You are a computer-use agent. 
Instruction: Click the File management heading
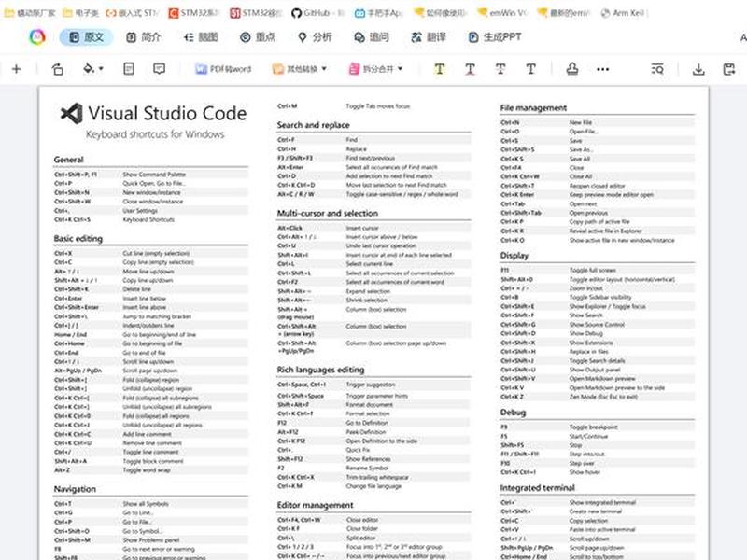[x=533, y=108]
